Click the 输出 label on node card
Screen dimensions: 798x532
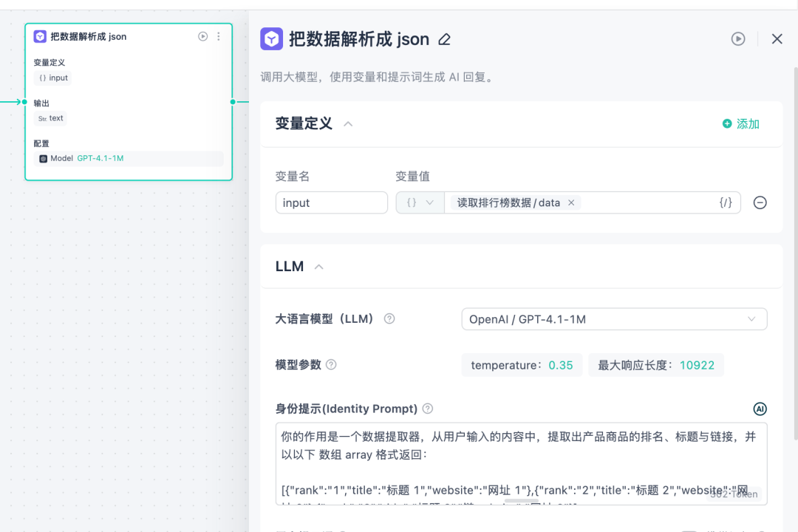[41, 103]
